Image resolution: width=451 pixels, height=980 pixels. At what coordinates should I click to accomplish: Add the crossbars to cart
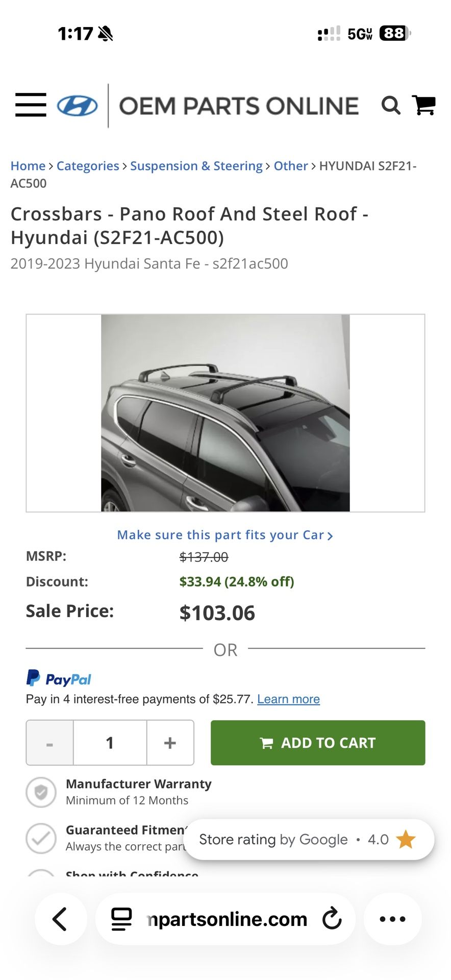pyautogui.click(x=317, y=743)
